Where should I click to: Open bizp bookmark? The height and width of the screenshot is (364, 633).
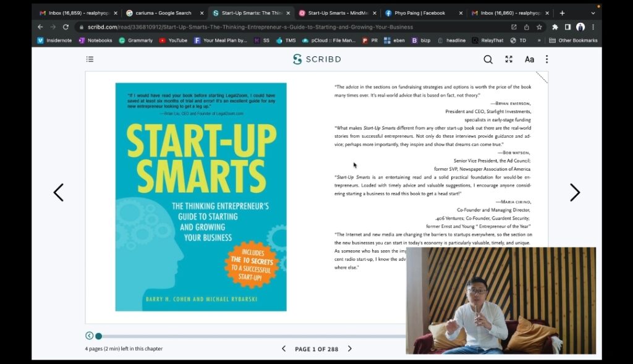(421, 40)
